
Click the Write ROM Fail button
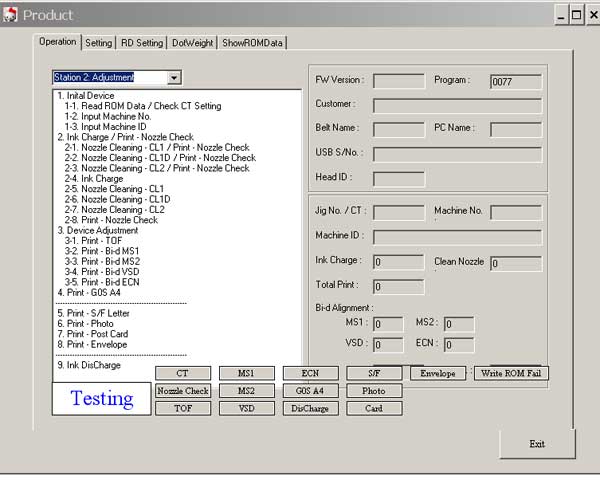coord(511,373)
